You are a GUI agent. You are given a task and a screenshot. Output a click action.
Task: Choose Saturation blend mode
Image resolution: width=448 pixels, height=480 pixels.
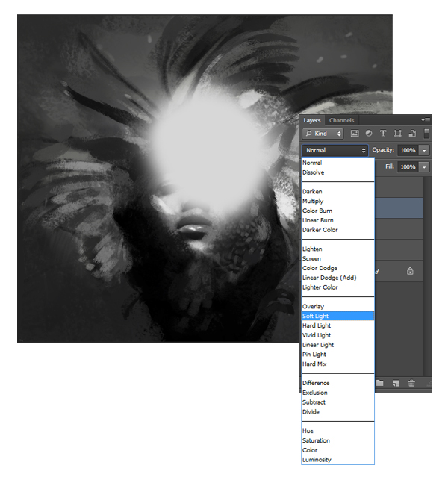coord(337,440)
